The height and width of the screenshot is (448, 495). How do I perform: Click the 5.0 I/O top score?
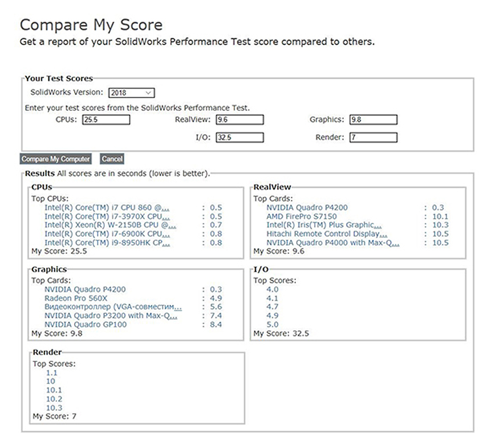tap(273, 325)
